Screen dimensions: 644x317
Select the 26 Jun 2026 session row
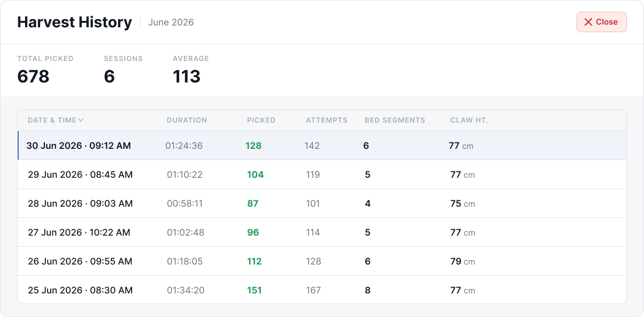[x=322, y=261]
